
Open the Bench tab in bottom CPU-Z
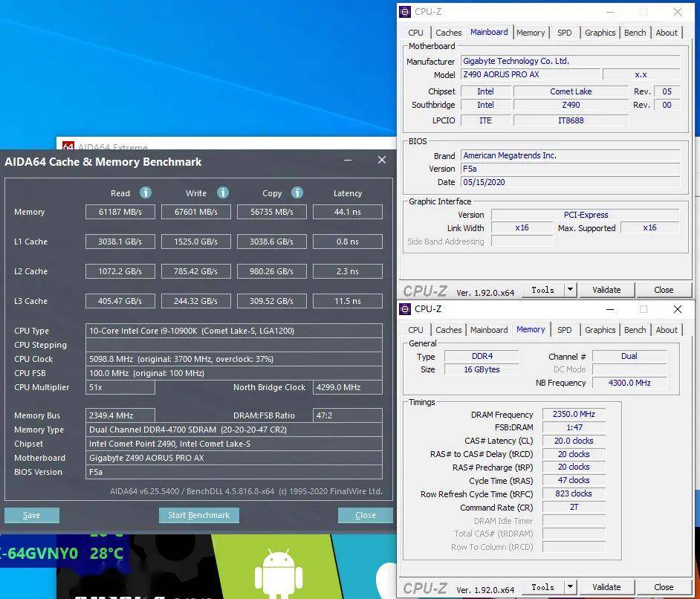635,330
